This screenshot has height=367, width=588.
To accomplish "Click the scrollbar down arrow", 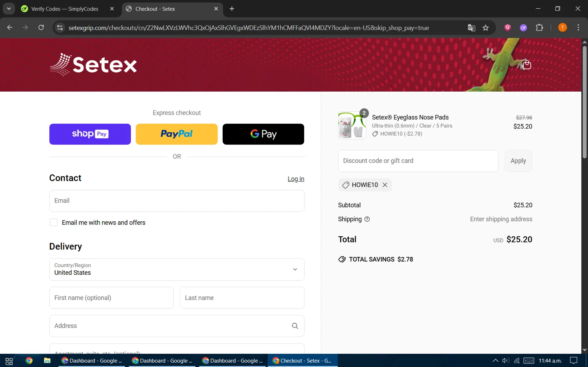I will (584, 350).
